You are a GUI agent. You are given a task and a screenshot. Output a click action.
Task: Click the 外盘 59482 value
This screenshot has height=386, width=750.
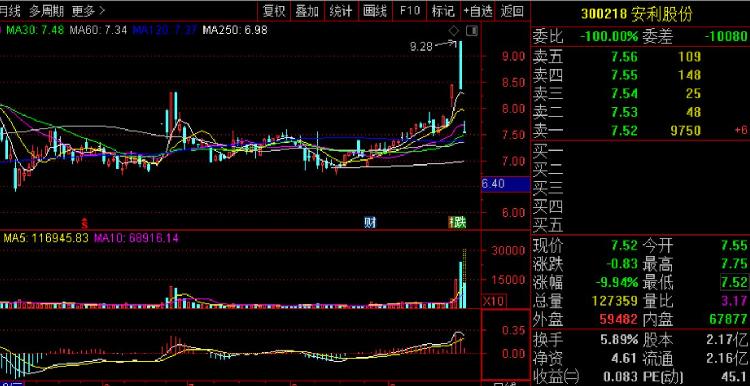point(618,320)
